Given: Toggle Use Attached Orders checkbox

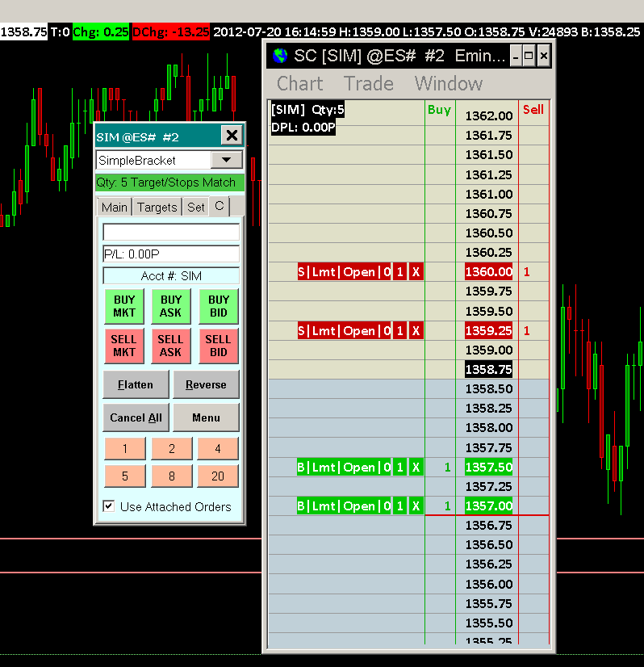Looking at the screenshot, I should click(109, 506).
